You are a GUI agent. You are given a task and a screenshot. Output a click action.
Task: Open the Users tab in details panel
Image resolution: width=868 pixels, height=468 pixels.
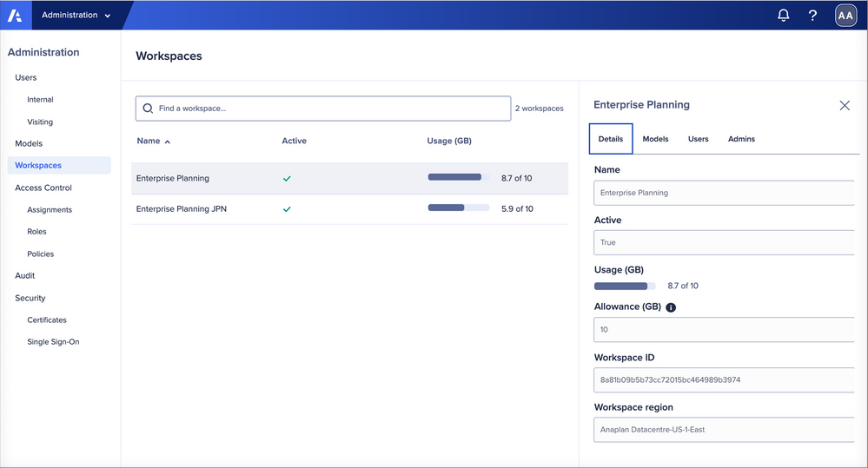coord(698,139)
